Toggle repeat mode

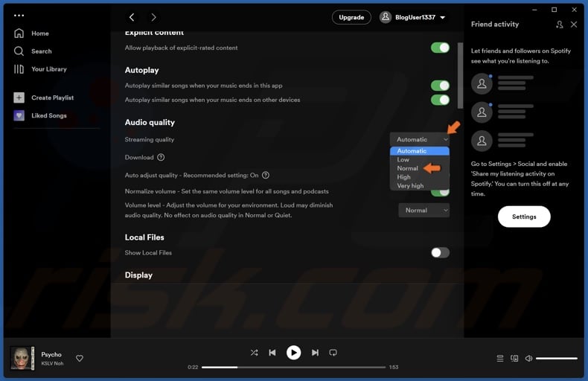tap(333, 353)
